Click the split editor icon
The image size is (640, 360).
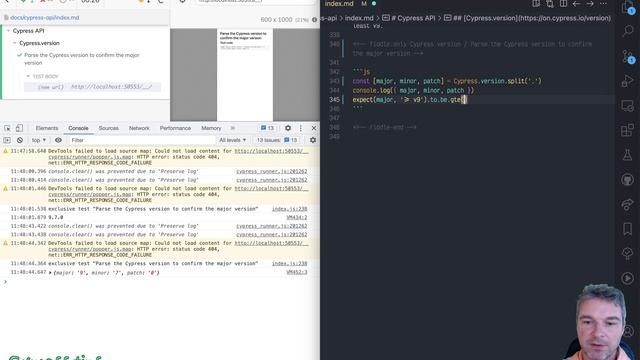pyautogui.click(x=563, y=4)
